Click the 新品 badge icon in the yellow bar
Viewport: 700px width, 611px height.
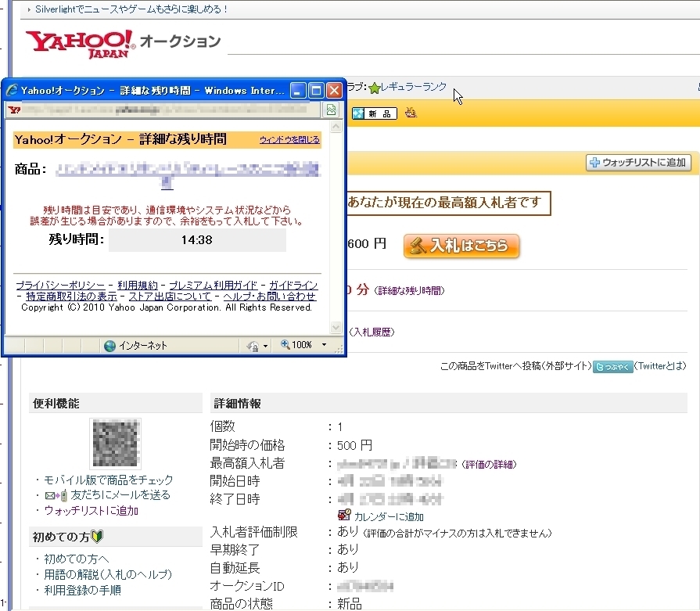374,113
